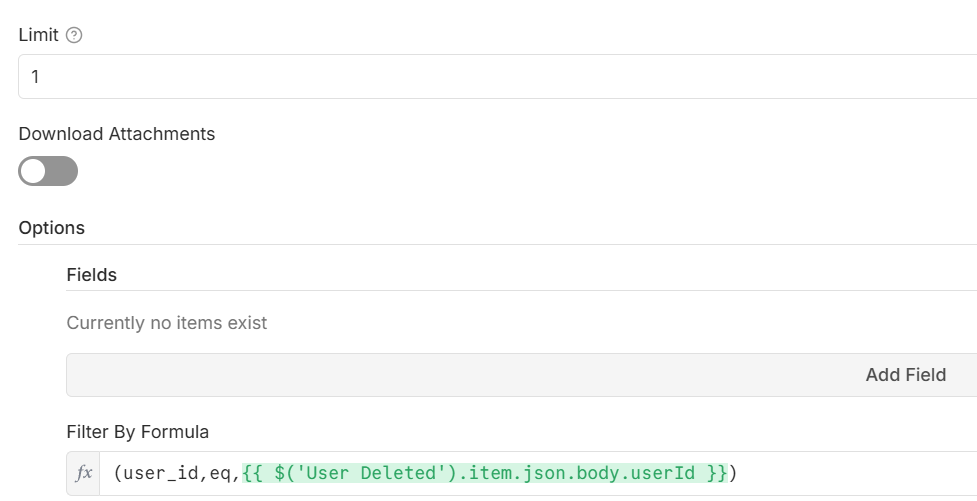977x501 pixels.
Task: Click the 'Currently no items exist' text
Action: [x=166, y=323]
